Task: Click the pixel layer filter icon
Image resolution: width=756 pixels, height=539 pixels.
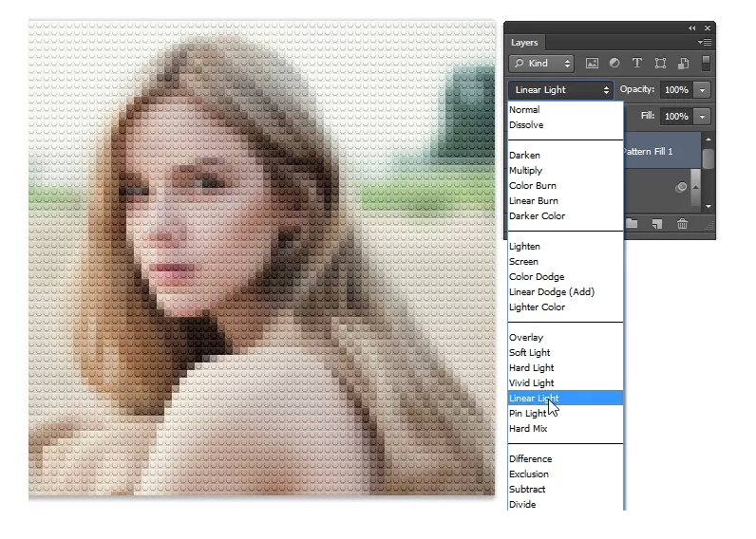Action: [x=592, y=64]
